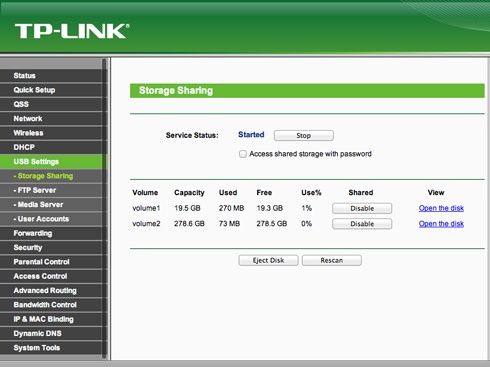Click the 1% usage value
Screen dimensions: 490x367
306,208
